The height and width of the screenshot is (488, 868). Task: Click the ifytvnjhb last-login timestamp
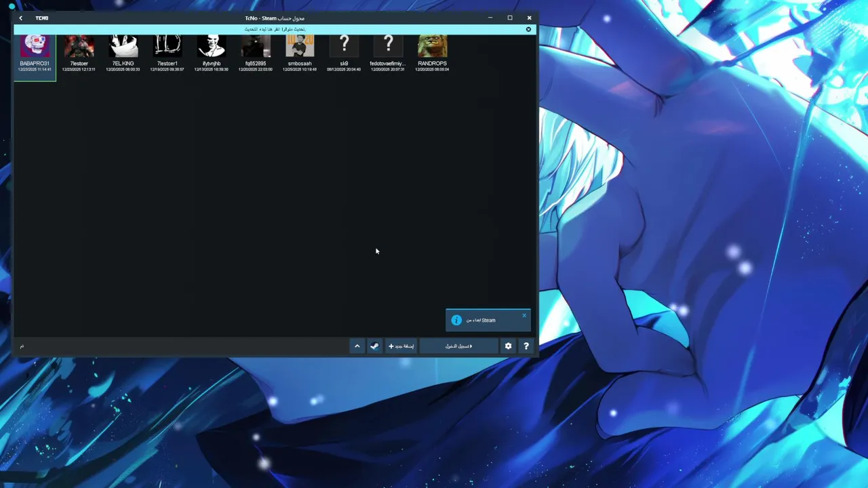pyautogui.click(x=212, y=69)
